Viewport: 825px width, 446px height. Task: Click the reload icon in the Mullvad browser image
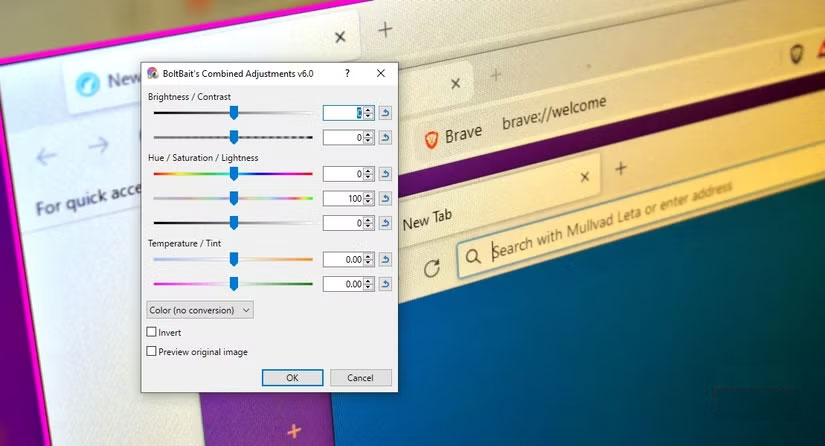coord(431,268)
